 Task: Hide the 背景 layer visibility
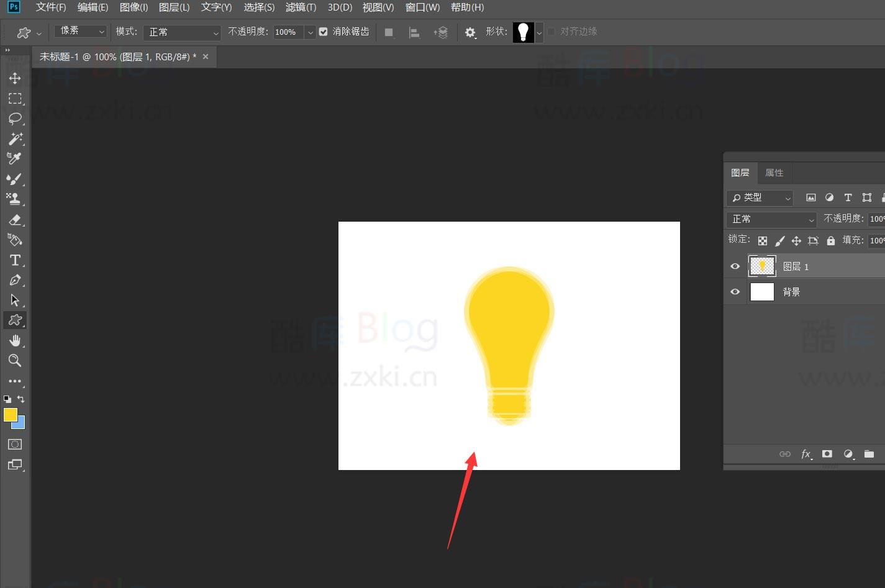[735, 292]
